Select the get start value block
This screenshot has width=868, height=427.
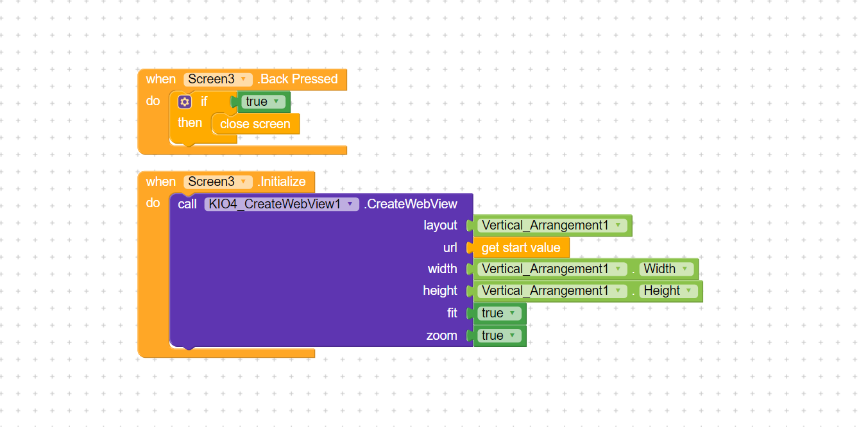tap(520, 247)
